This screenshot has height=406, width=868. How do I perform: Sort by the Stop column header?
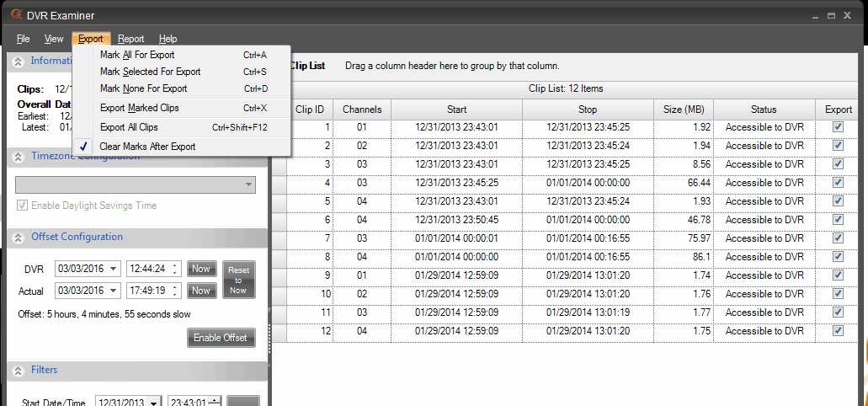coord(588,110)
